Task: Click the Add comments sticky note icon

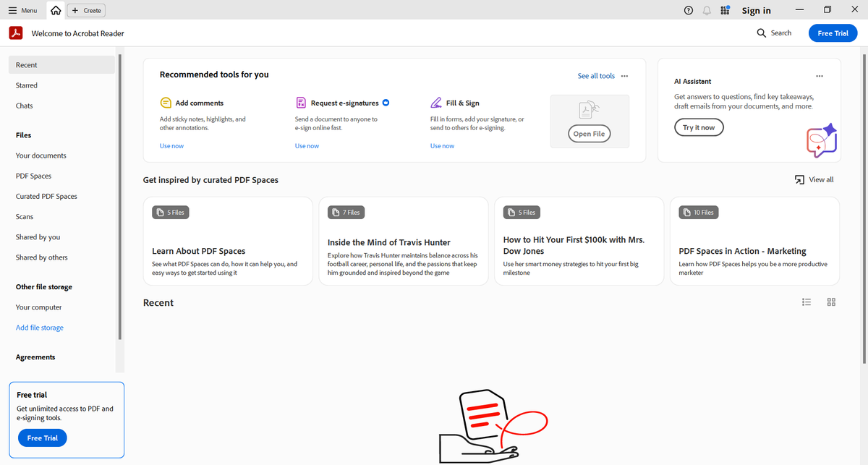Action: (165, 103)
